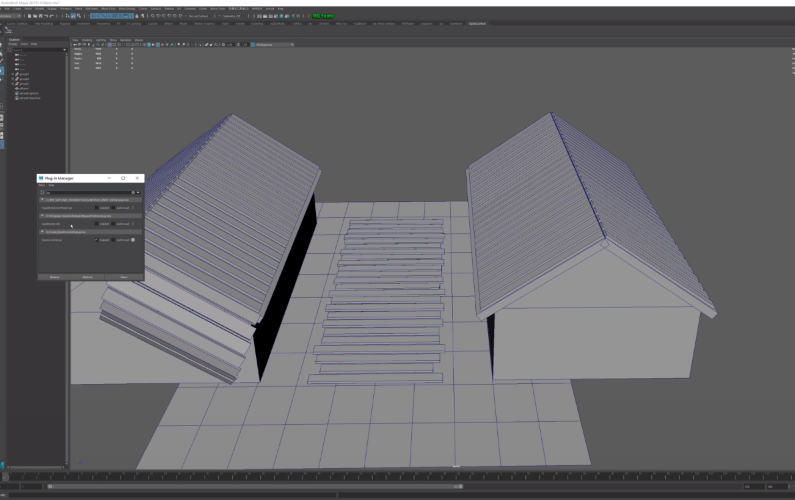
Task: Check Loaded for the first listed plug-in
Action: 96,208
